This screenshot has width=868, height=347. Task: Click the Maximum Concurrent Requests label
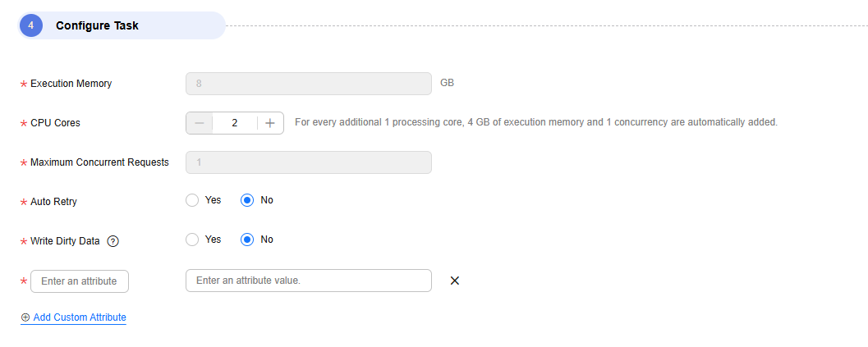[x=99, y=162]
